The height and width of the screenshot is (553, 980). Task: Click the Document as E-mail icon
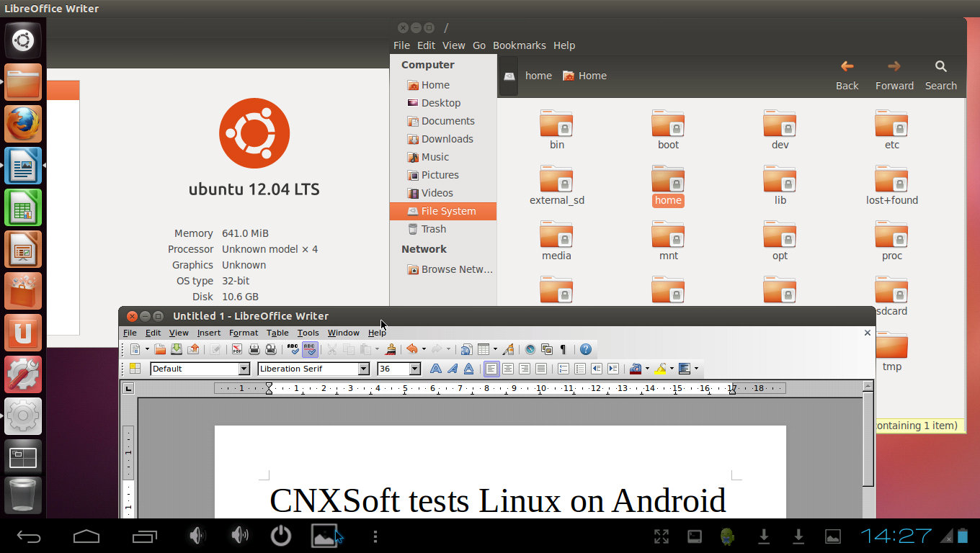tap(193, 349)
